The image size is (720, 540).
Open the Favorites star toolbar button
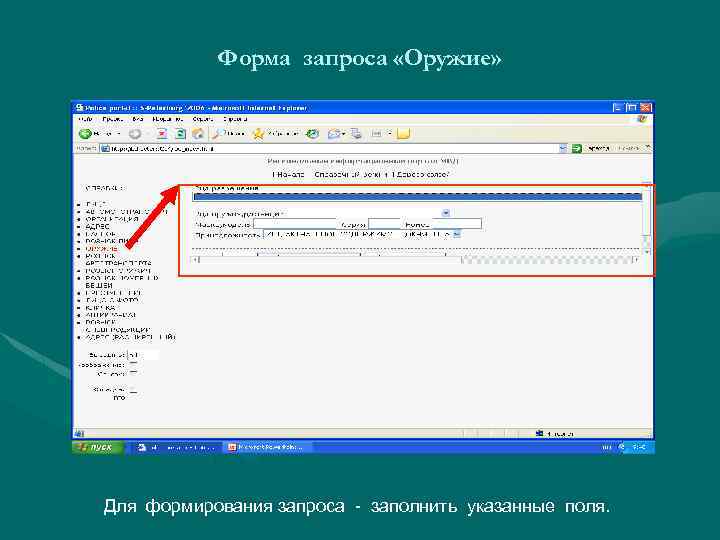(x=275, y=134)
